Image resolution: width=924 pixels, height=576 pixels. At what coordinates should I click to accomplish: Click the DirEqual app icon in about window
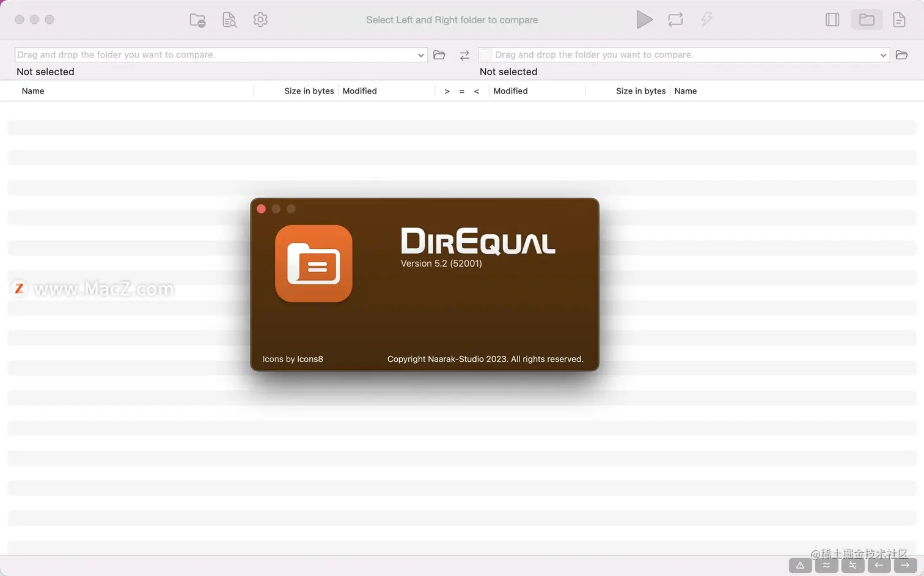tap(313, 264)
